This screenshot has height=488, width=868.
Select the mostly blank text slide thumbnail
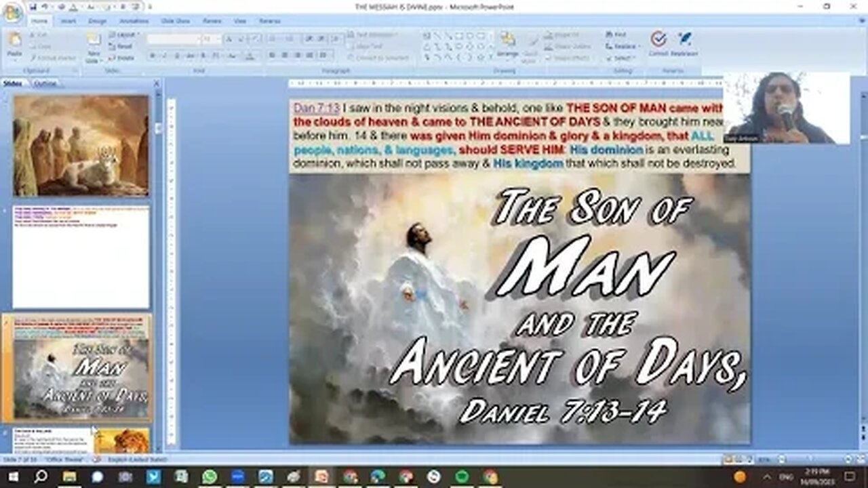tap(81, 257)
